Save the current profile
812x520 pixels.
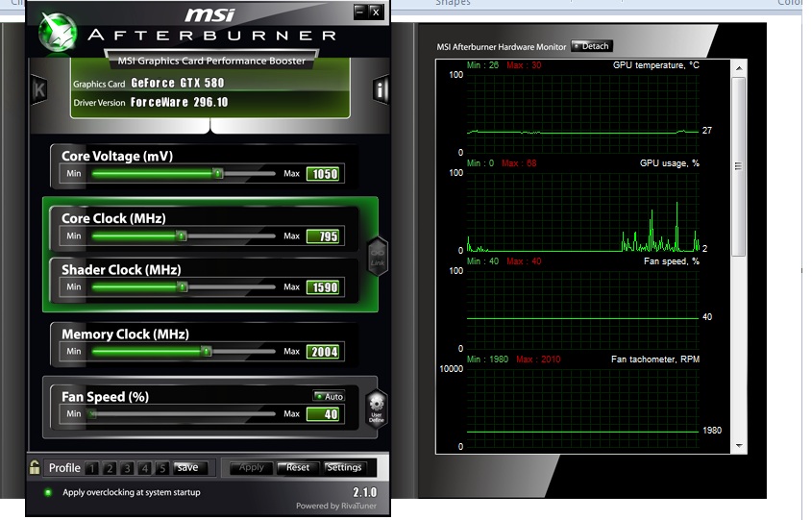pos(190,468)
